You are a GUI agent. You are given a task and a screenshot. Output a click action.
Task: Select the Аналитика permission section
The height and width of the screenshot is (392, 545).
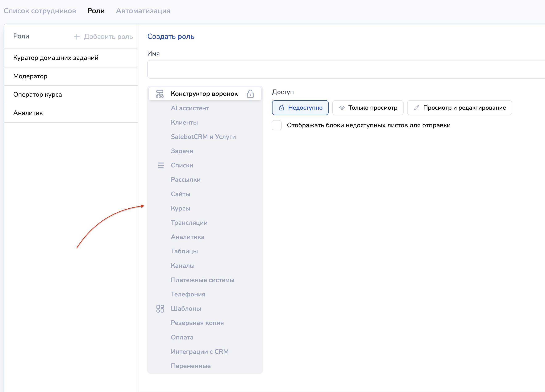coord(187,237)
